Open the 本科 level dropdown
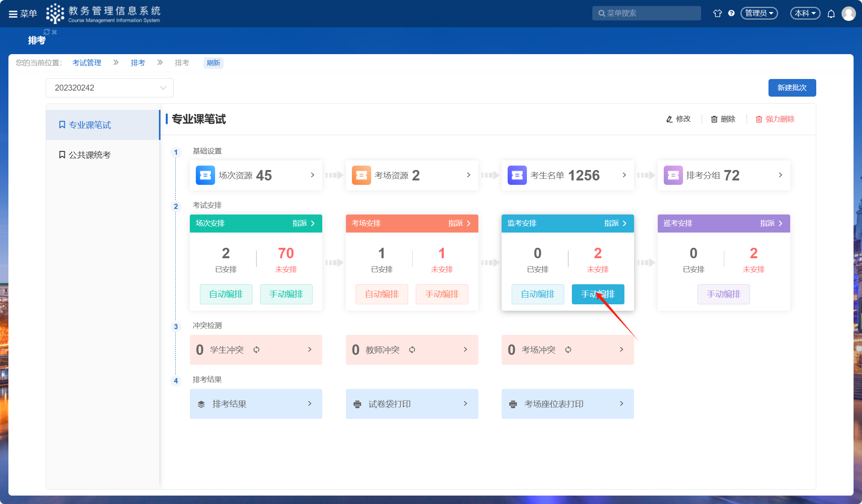The image size is (862, 504). (805, 13)
